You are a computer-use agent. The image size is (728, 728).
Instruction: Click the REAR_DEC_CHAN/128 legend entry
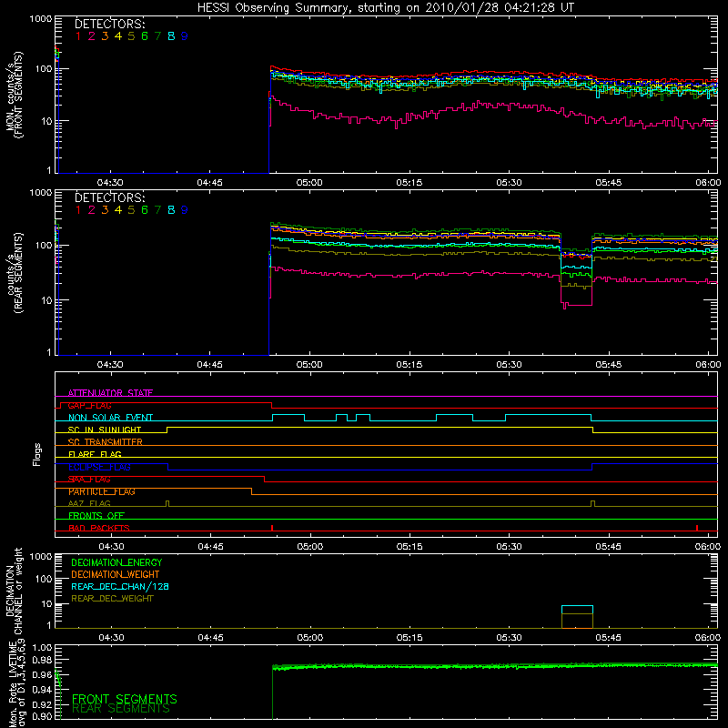tap(120, 587)
